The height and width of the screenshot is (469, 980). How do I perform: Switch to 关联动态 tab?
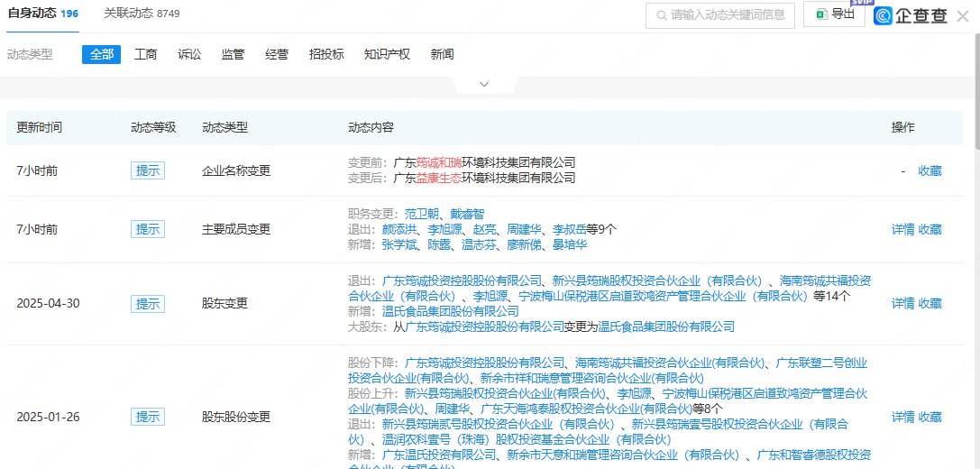point(142,14)
